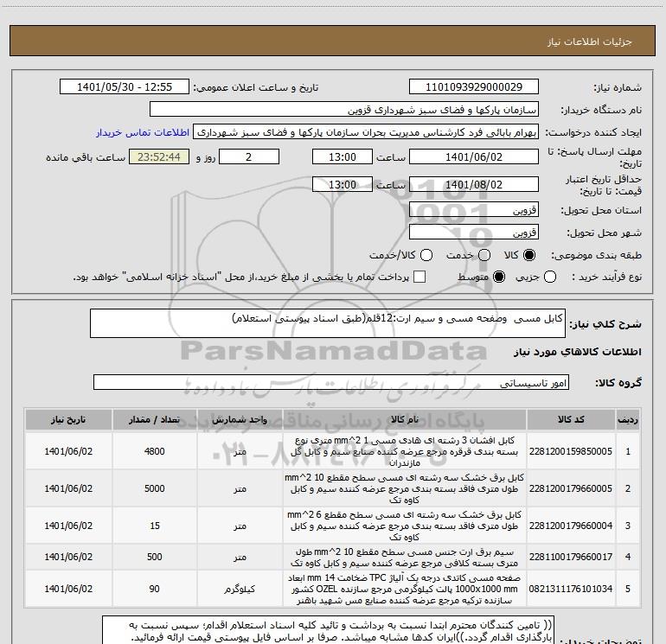Viewport: 666px width, 644px height.
Task: Click quantity 500 in row 4
Action: pyautogui.click(x=154, y=557)
